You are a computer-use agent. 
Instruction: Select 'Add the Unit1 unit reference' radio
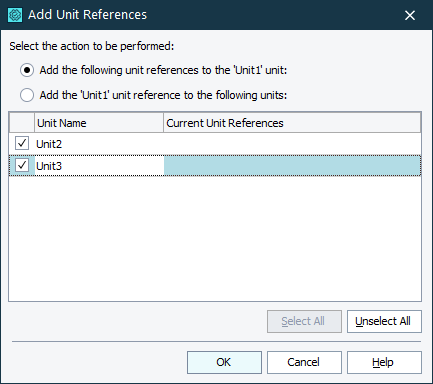(x=27, y=95)
